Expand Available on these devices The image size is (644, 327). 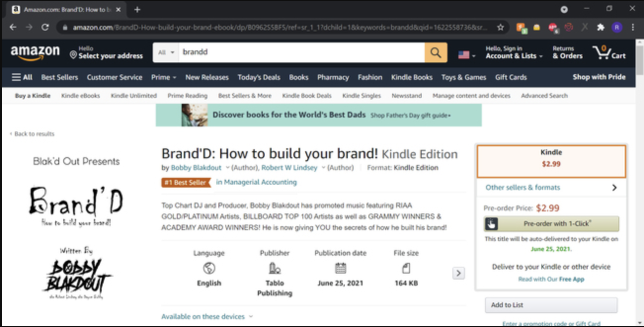(207, 317)
